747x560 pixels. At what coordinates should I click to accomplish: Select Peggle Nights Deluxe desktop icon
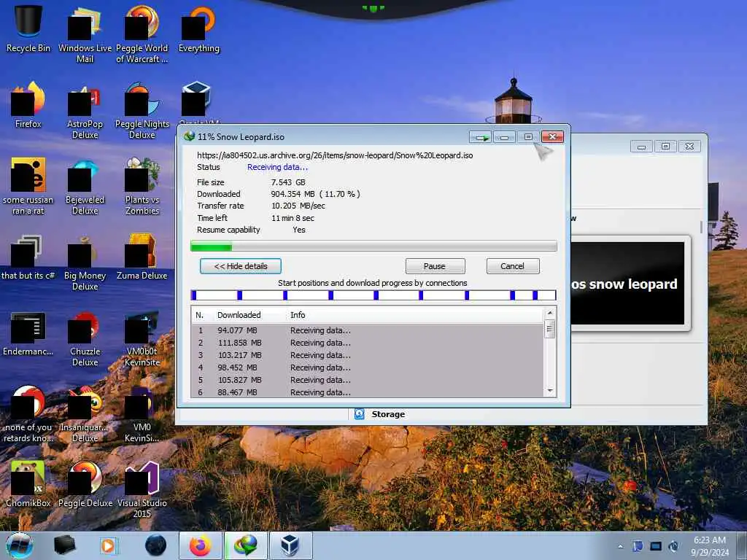pos(142,111)
